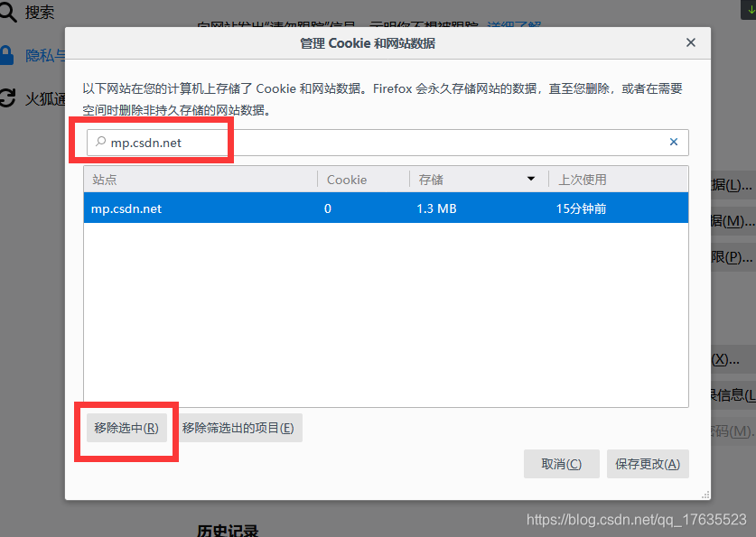Focus the site search input field
This screenshot has height=537, width=756.
pyautogui.click(x=387, y=143)
